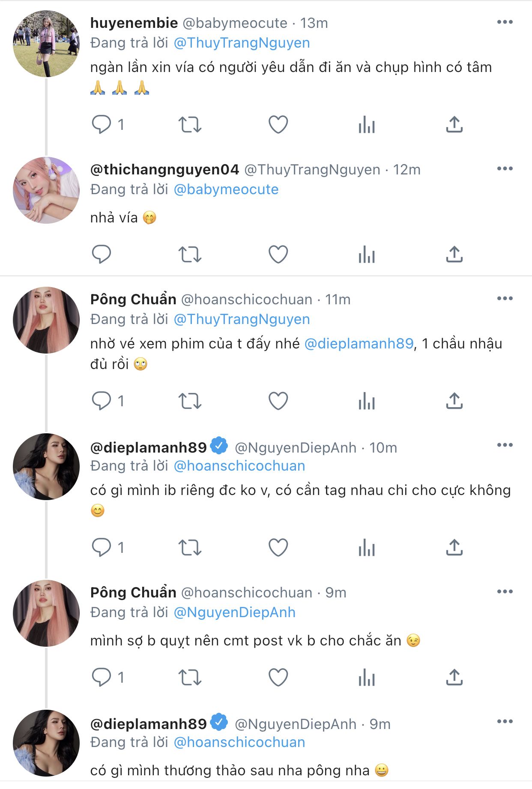
Task: Open more options on huyenembie's tweet
Action: click(505, 22)
